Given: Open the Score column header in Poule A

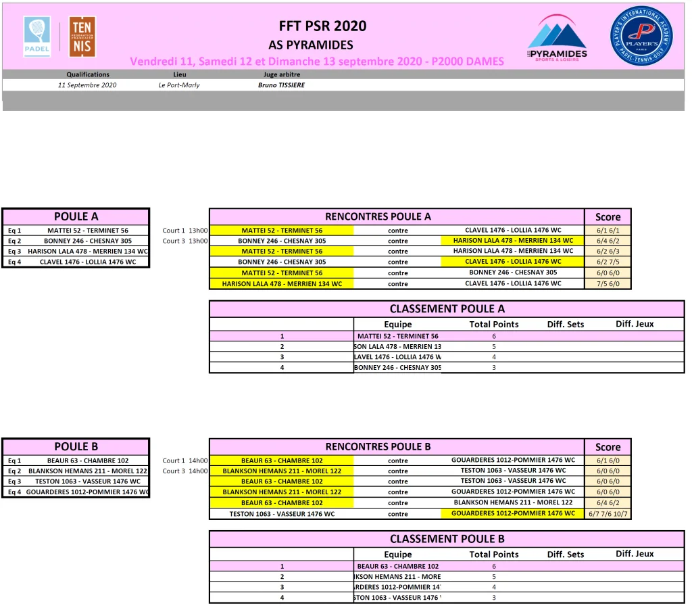Looking at the screenshot, I should (607, 217).
